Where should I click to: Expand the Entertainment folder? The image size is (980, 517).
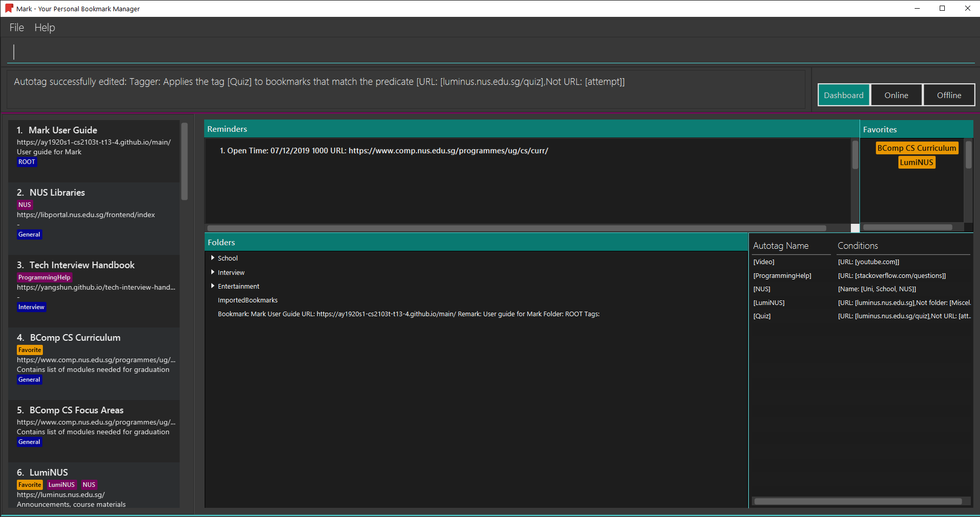[x=213, y=286]
